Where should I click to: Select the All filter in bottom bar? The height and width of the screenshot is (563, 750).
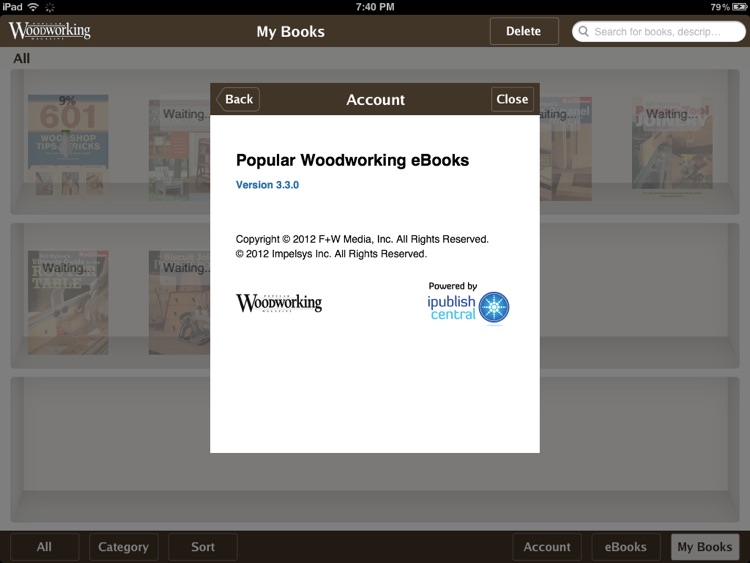pos(44,547)
